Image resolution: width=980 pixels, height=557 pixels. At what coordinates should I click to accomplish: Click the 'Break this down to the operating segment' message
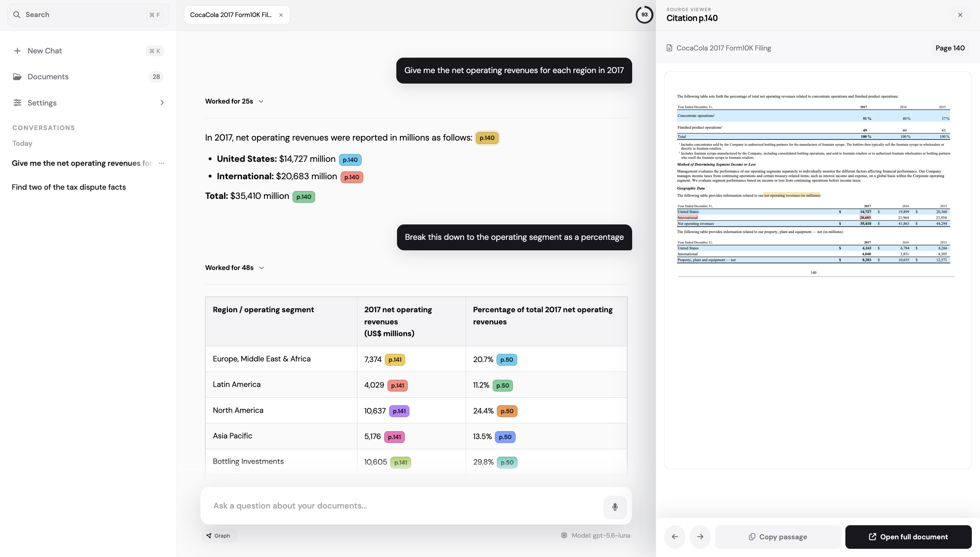[514, 237]
